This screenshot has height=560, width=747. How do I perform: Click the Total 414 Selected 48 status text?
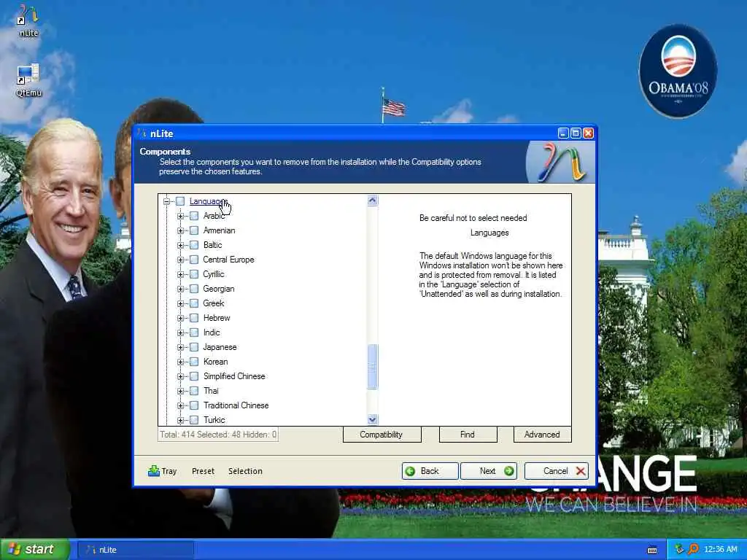coord(218,435)
